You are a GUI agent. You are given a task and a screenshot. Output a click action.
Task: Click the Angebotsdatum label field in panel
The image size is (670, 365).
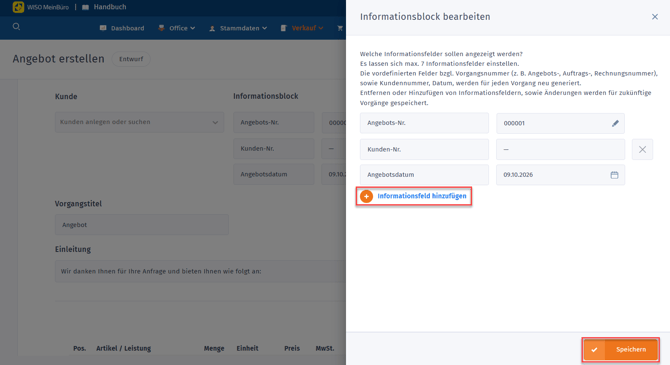(x=424, y=175)
